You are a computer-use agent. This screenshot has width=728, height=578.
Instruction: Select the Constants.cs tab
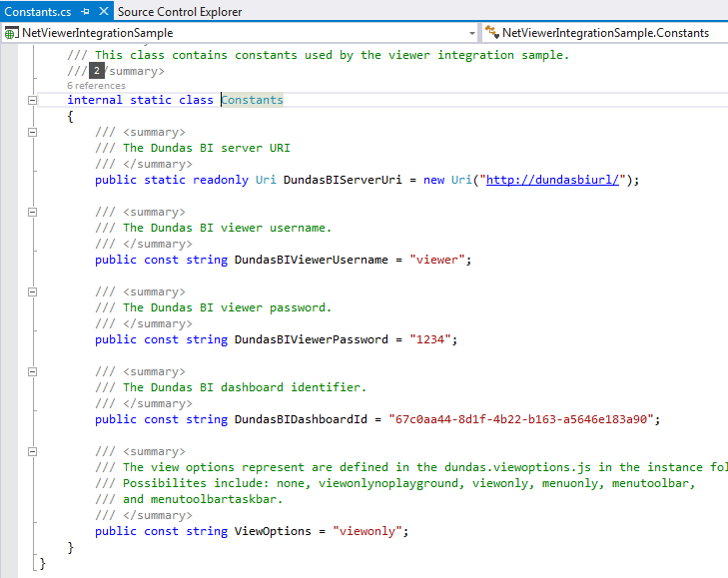(x=38, y=12)
